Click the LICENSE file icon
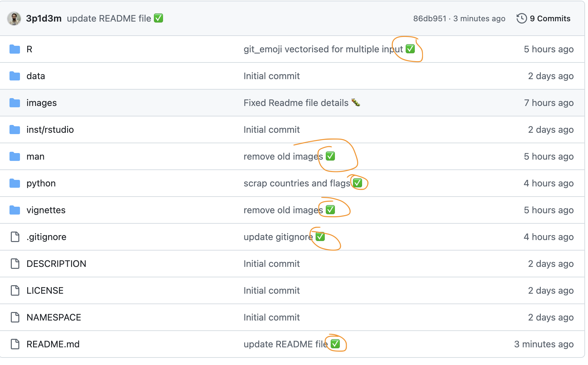 (x=15, y=290)
